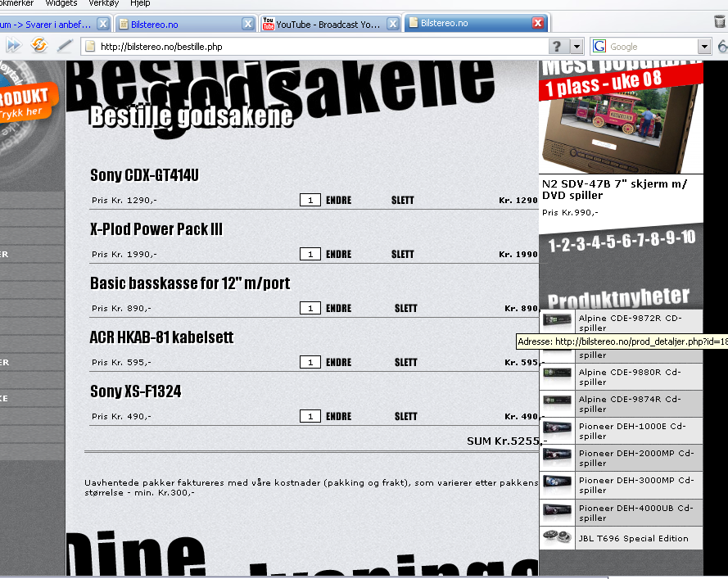Click JBL T696 speaker thumbnail image
The image size is (728, 579).
tap(557, 536)
